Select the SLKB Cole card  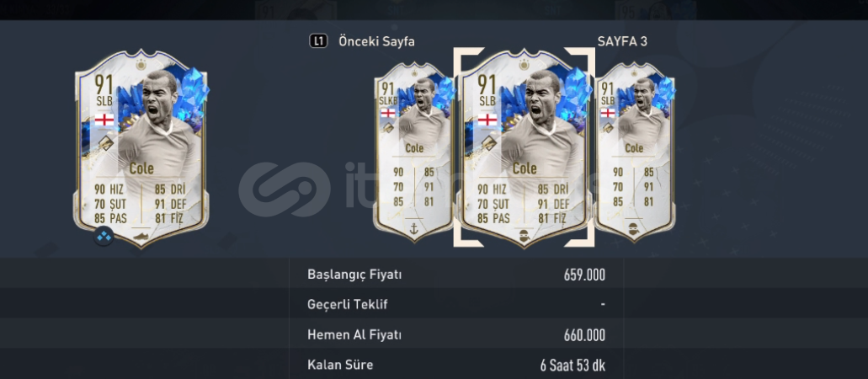[413, 152]
